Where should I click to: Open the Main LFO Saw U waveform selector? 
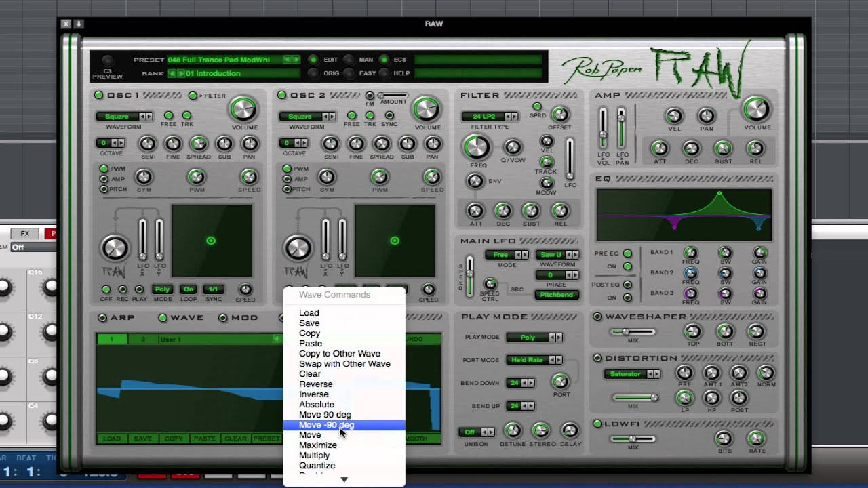557,255
